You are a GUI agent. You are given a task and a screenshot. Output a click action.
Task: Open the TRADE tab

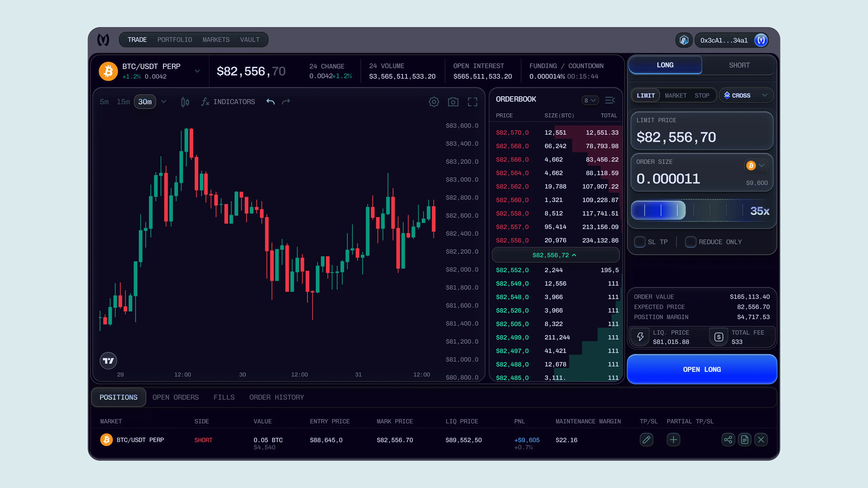pos(137,40)
